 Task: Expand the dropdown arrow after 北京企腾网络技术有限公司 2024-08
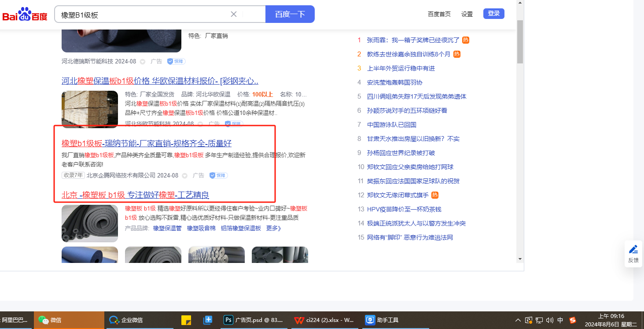click(185, 176)
